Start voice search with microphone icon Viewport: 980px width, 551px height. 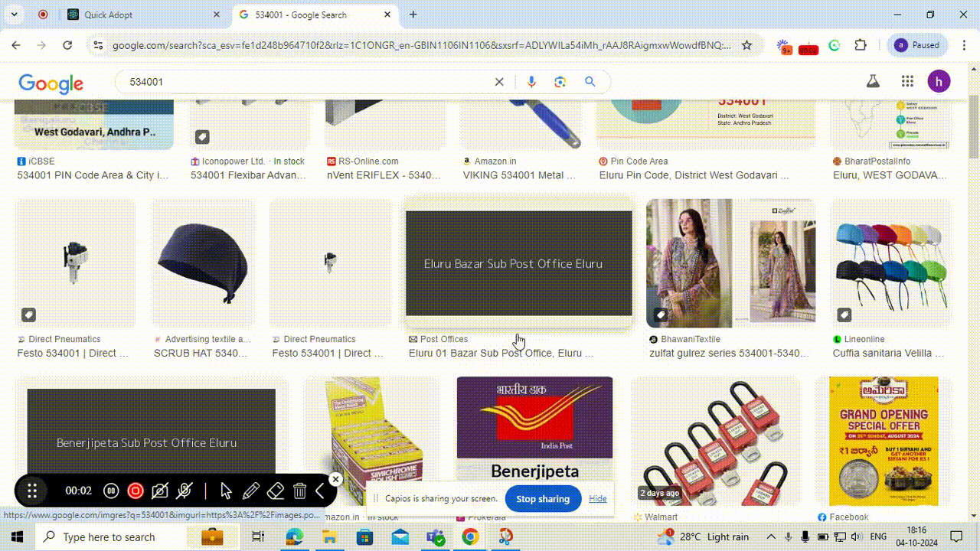531,82
